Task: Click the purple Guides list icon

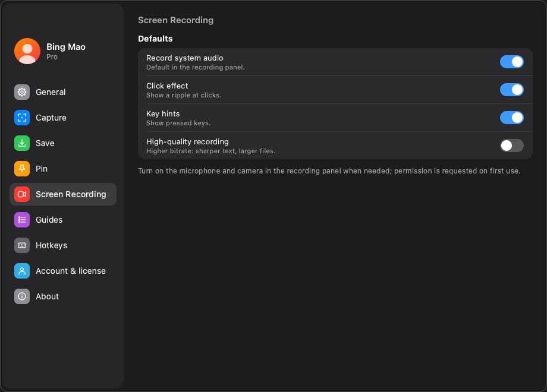Action: coord(21,220)
